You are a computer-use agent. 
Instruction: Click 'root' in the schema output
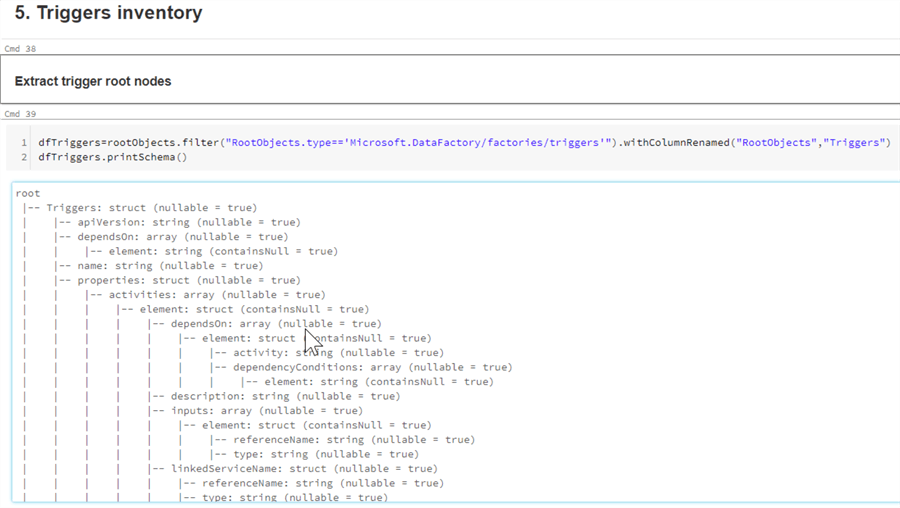28,193
